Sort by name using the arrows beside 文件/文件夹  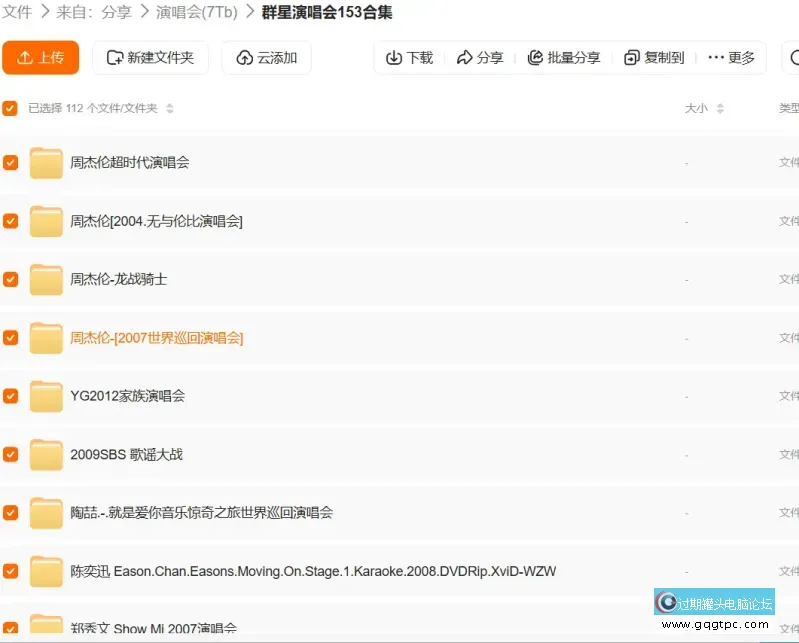tap(170, 108)
